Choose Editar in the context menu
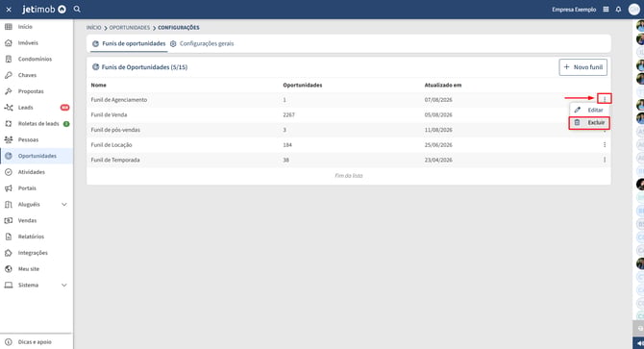The height and width of the screenshot is (349, 644). click(x=589, y=110)
